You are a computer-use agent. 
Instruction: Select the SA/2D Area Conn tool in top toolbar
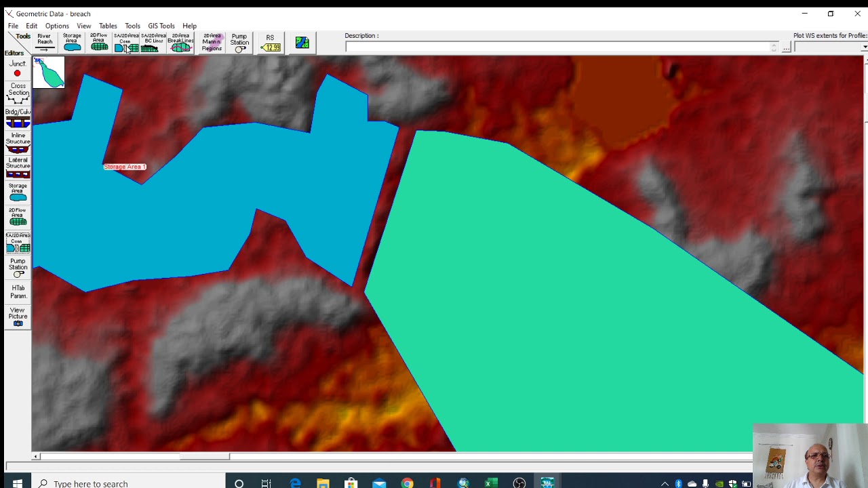pyautogui.click(x=126, y=42)
